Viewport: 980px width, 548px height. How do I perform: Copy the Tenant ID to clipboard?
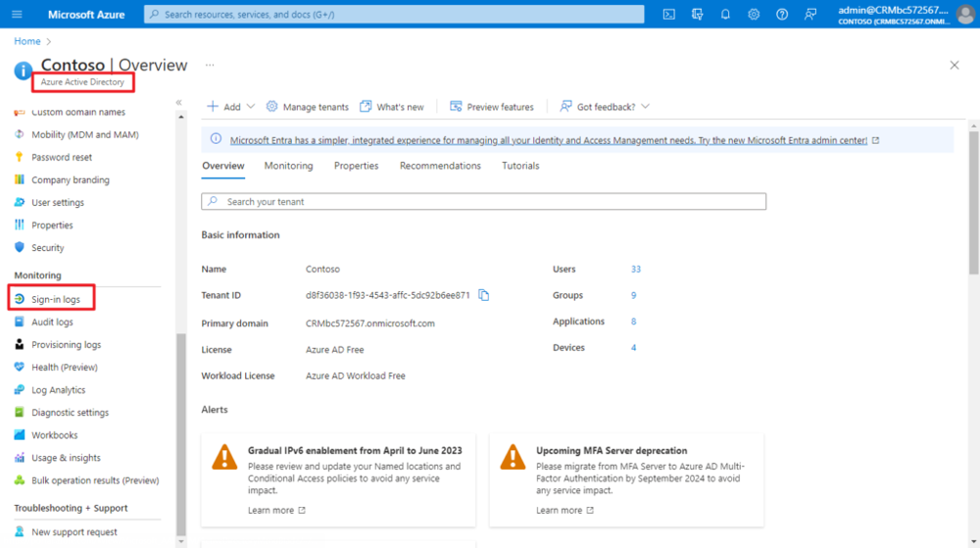click(x=484, y=295)
